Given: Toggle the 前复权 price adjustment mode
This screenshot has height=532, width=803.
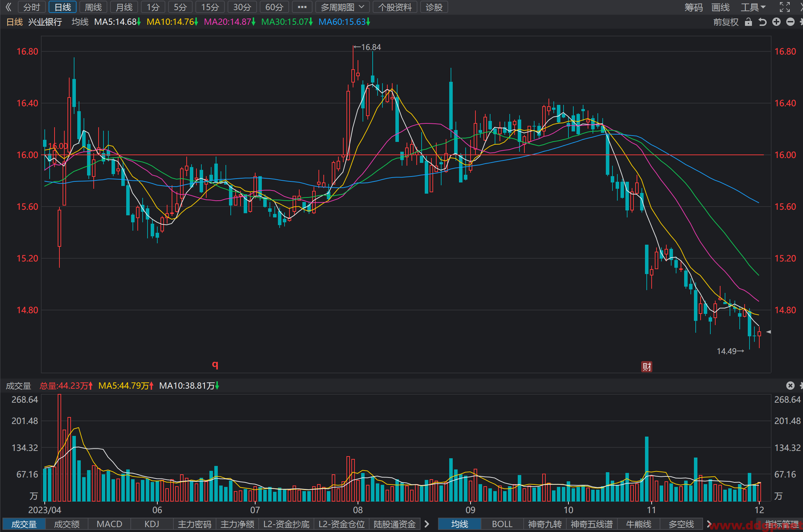Looking at the screenshot, I should pos(726,22).
